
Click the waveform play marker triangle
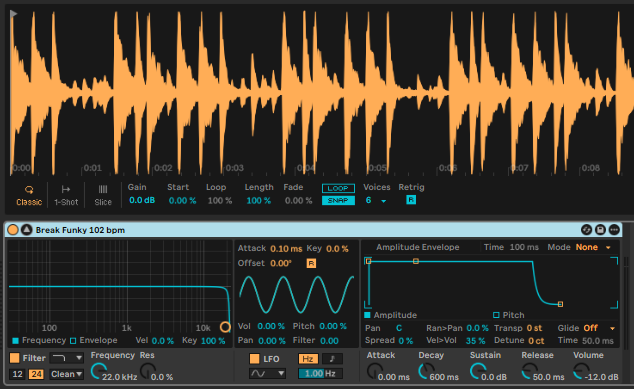pyautogui.click(x=13, y=14)
